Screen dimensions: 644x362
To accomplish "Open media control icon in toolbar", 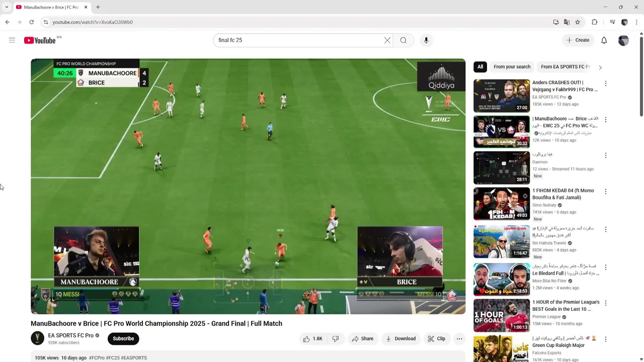I will (x=612, y=22).
